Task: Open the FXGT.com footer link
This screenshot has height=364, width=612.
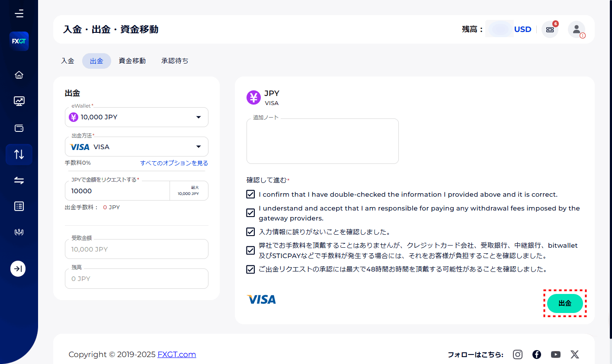Action: (176, 354)
